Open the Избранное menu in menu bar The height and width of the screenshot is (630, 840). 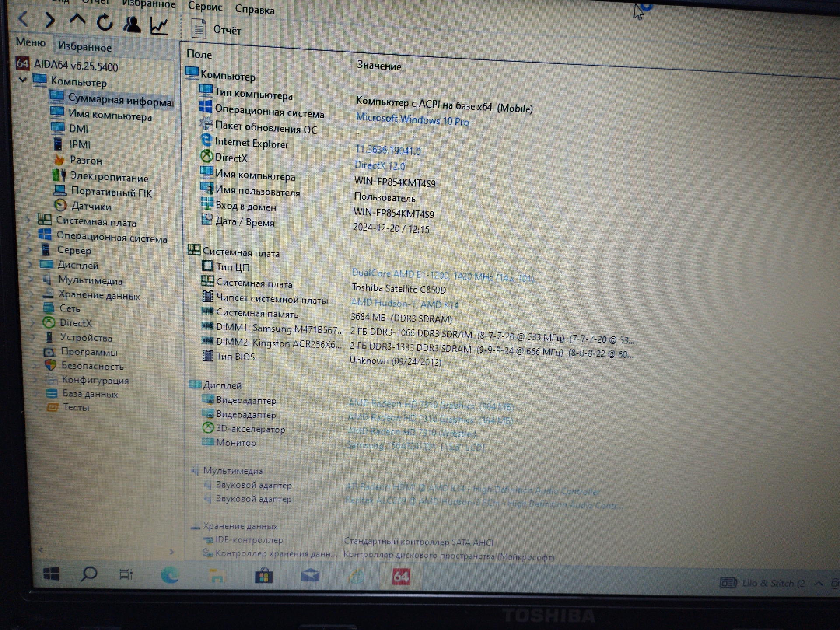pyautogui.click(x=149, y=4)
